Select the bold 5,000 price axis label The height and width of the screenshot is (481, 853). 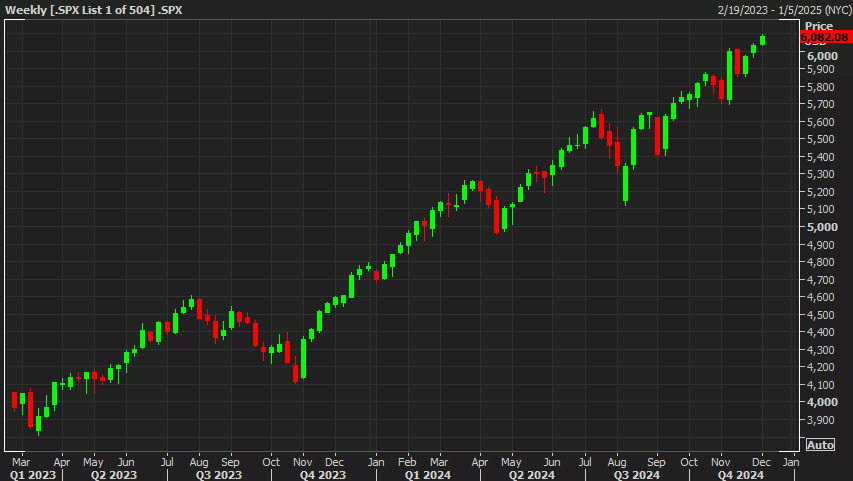click(x=822, y=227)
